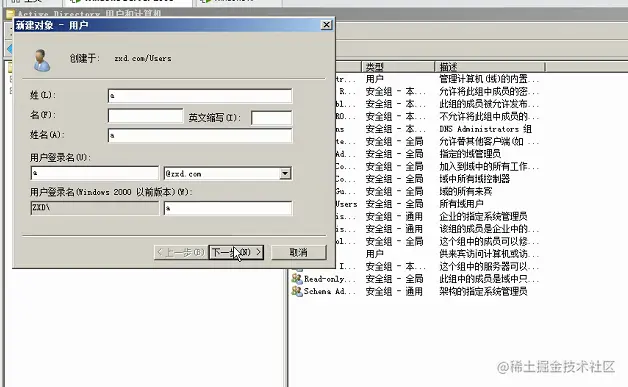Focus the 英文缩写(I) initials field
Image resolution: width=628 pixels, height=387 pixels.
[272, 118]
